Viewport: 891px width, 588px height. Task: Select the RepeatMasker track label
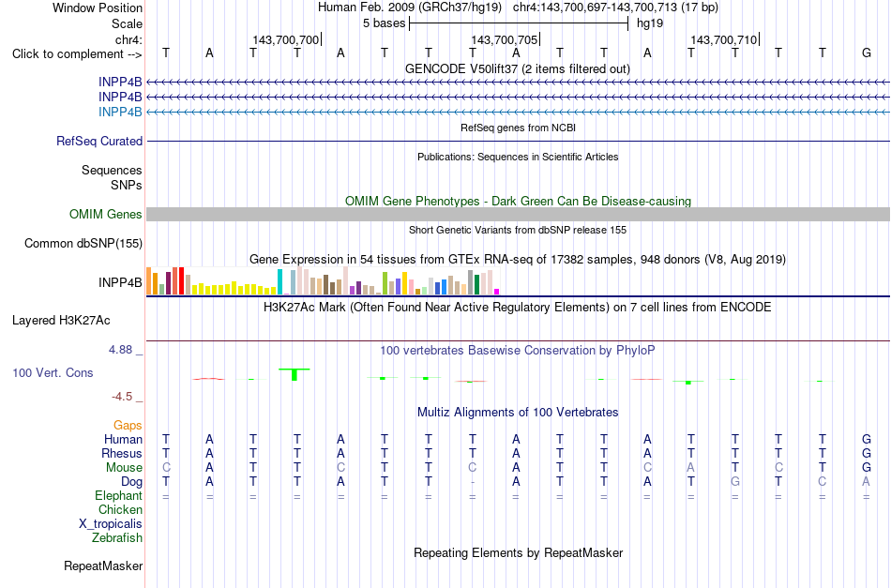(103, 565)
